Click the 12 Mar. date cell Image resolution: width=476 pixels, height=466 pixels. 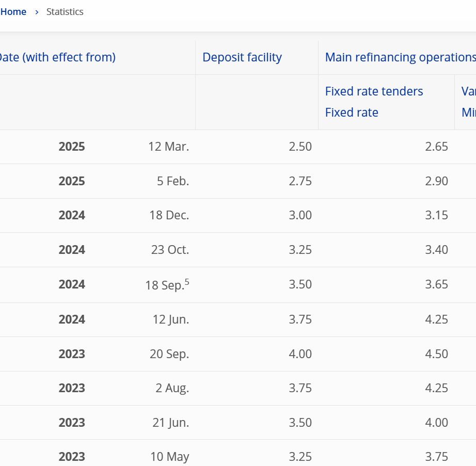(168, 147)
